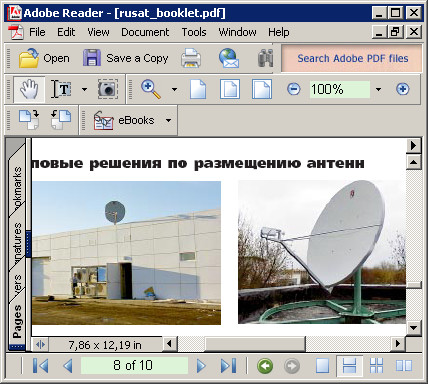Click the Fit Width page icon
This screenshot has height=384, width=428.
(262, 89)
